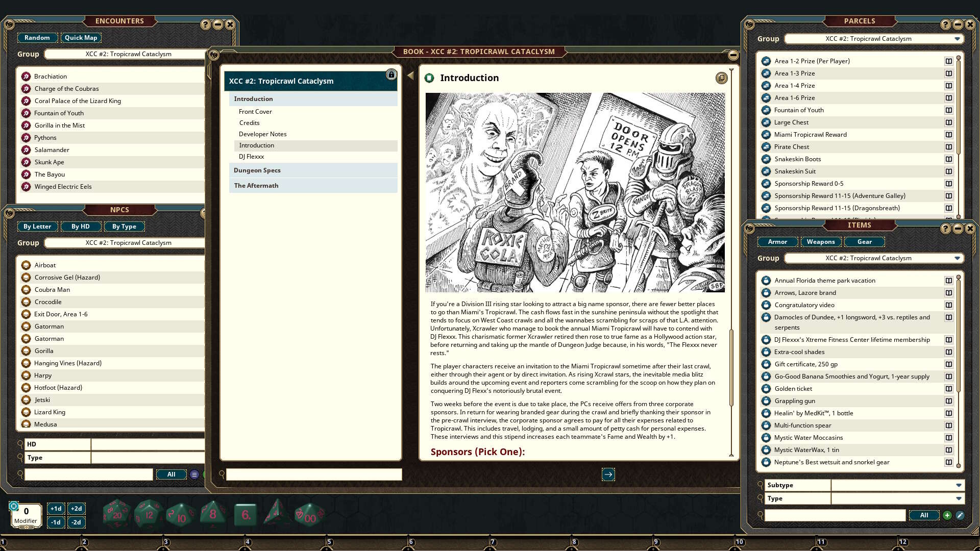Select the pencil edit icon in the Items panel
This screenshot has width=980, height=551.
coord(961,515)
